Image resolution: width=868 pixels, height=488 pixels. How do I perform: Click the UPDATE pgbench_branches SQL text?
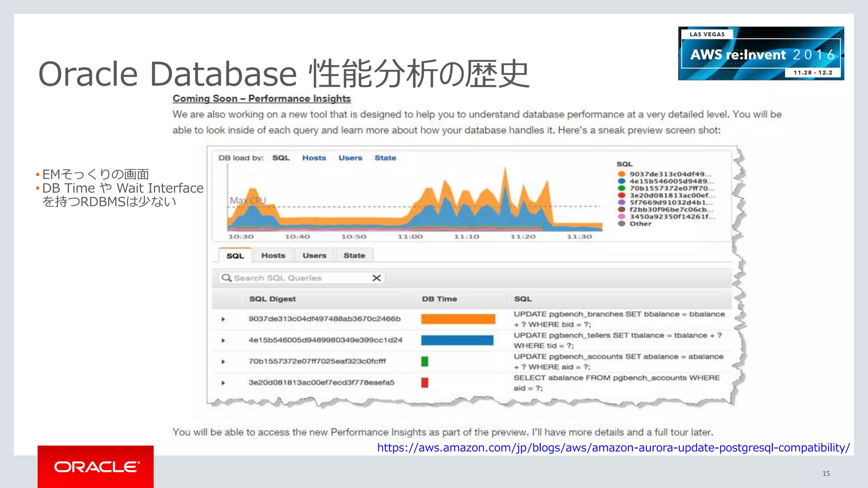(x=619, y=319)
